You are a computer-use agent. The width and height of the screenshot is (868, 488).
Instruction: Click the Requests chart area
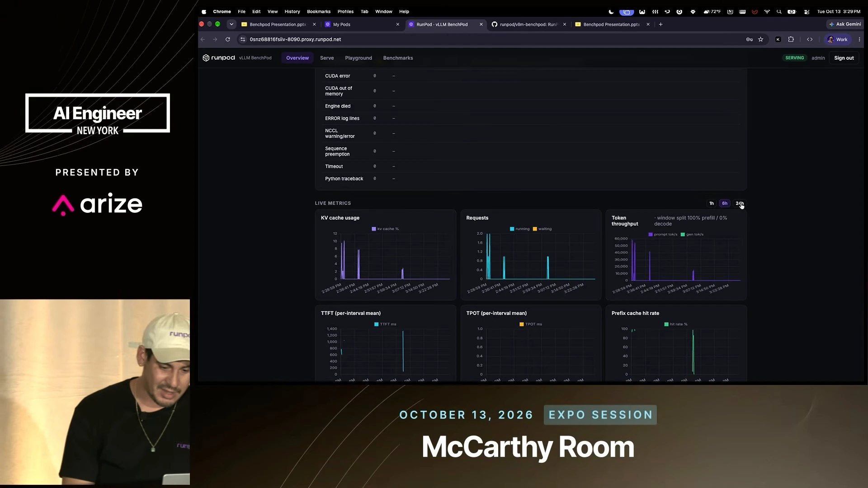click(531, 255)
